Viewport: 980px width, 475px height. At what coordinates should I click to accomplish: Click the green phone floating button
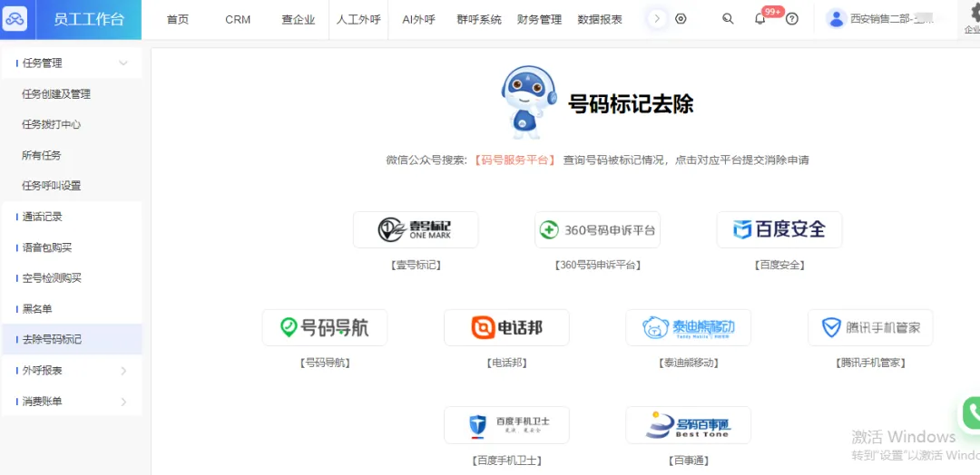pos(973,412)
